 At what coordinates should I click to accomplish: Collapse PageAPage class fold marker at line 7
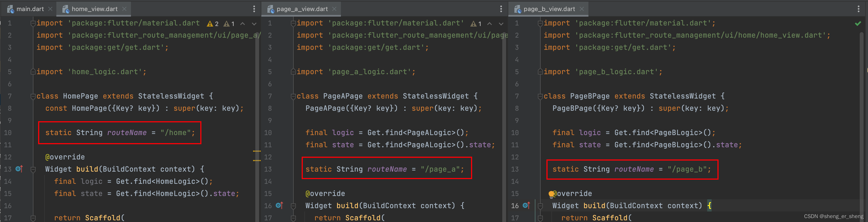[x=293, y=97]
